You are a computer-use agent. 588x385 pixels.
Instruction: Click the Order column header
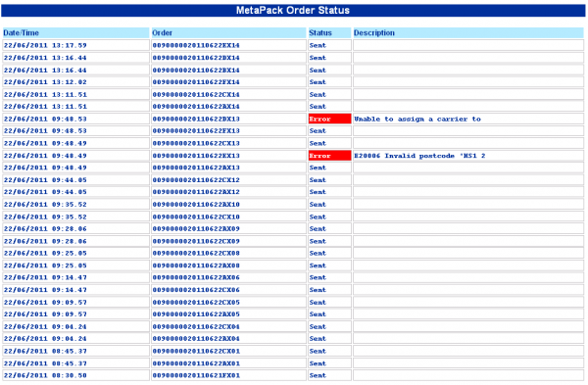228,33
